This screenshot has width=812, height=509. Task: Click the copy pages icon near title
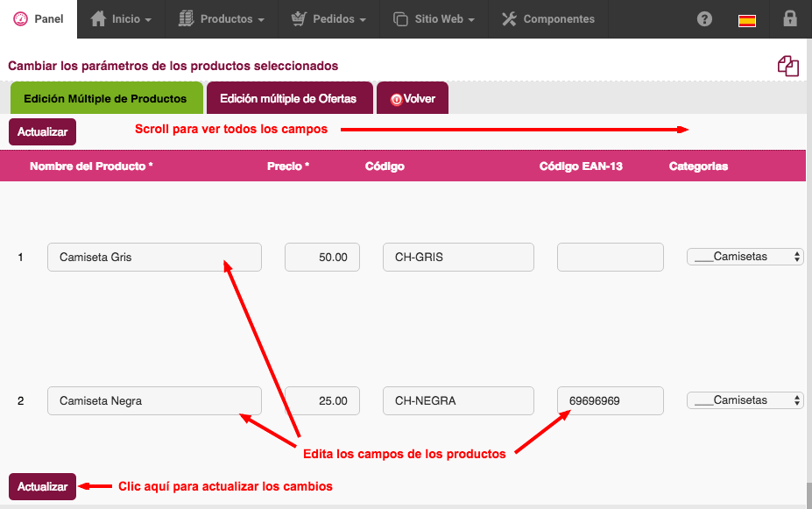point(788,66)
